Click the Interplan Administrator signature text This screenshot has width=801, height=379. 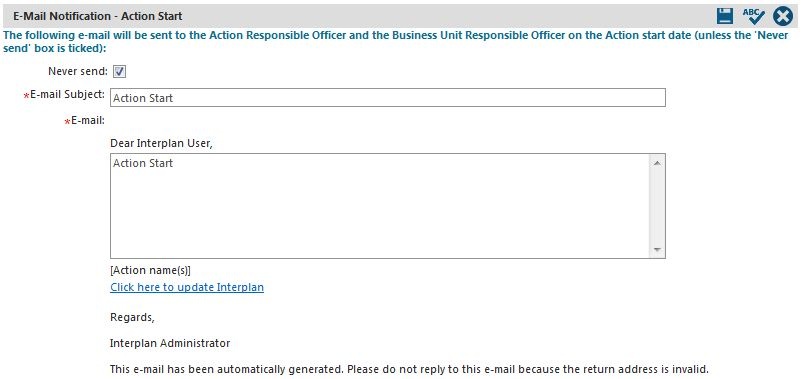click(x=170, y=343)
